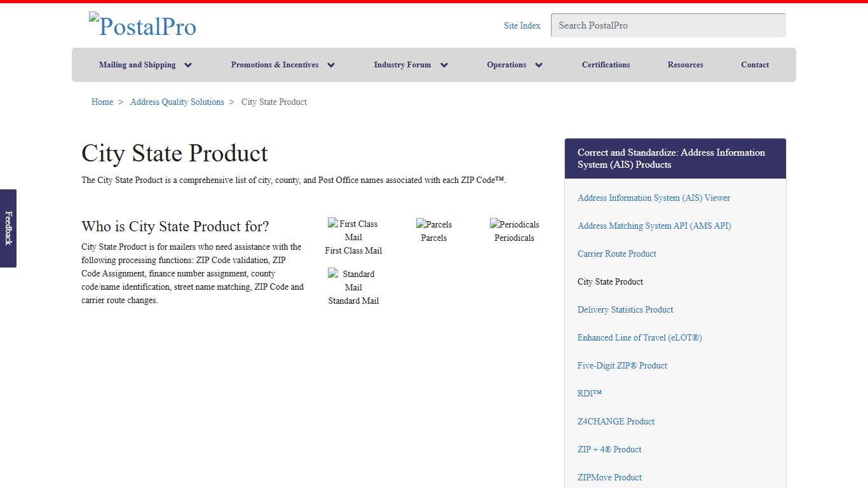Go to Home via the breadcrumb
Image resolution: width=868 pixels, height=488 pixels.
click(102, 102)
